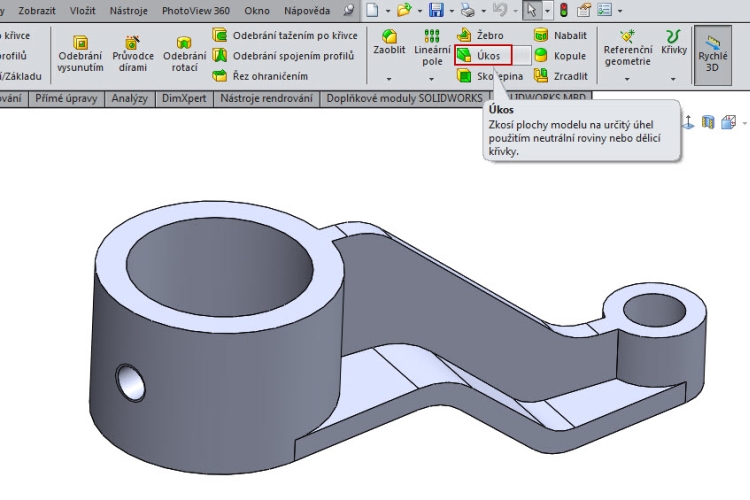Click the display style cube icon

point(728,122)
